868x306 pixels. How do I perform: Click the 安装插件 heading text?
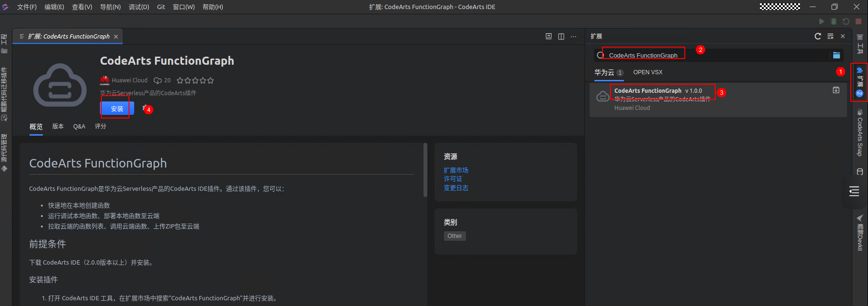pyautogui.click(x=43, y=280)
